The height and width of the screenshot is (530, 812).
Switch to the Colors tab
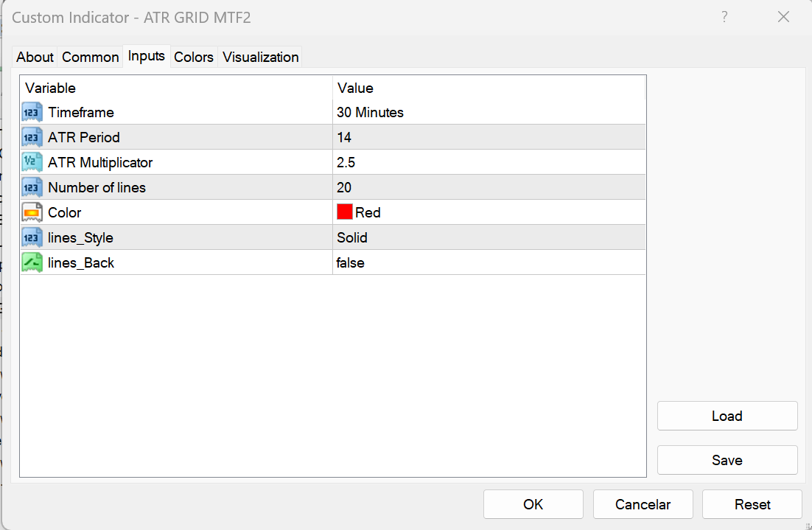point(194,57)
